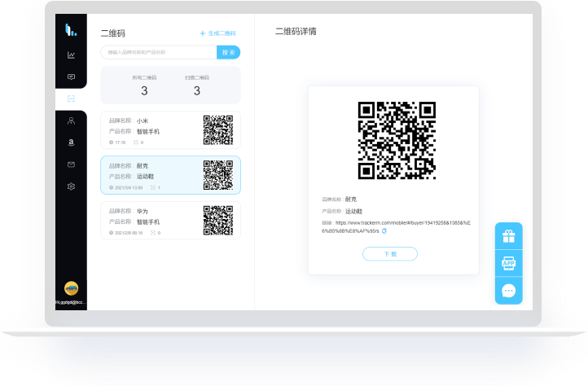Open the analytics chart sidebar icon
The width and height of the screenshot is (588, 386).
(71, 55)
